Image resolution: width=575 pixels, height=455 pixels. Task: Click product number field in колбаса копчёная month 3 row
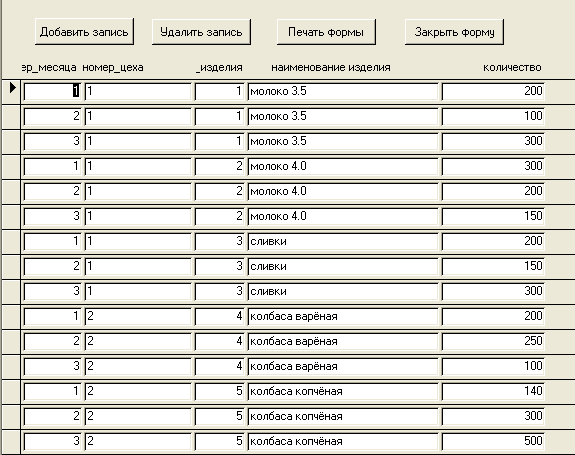point(219,441)
